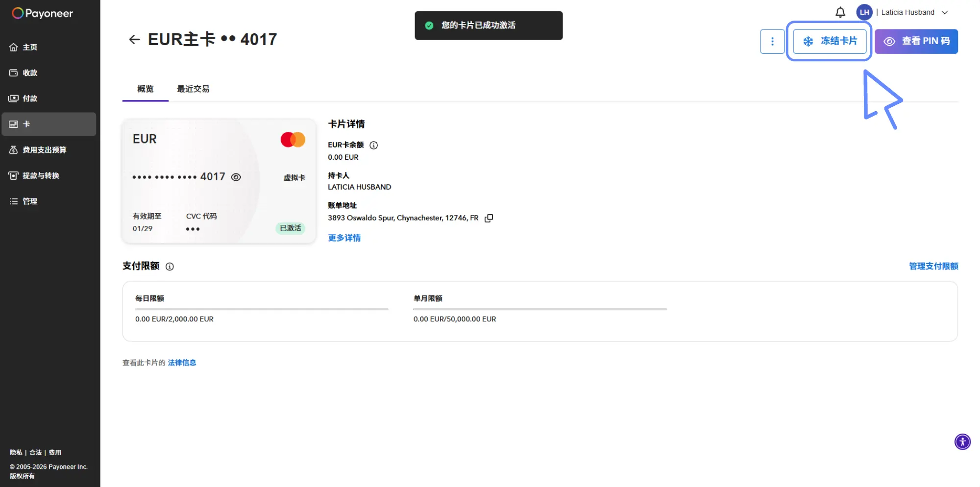The height and width of the screenshot is (487, 980).
Task: Open the three-dot more options button
Action: coord(772,42)
